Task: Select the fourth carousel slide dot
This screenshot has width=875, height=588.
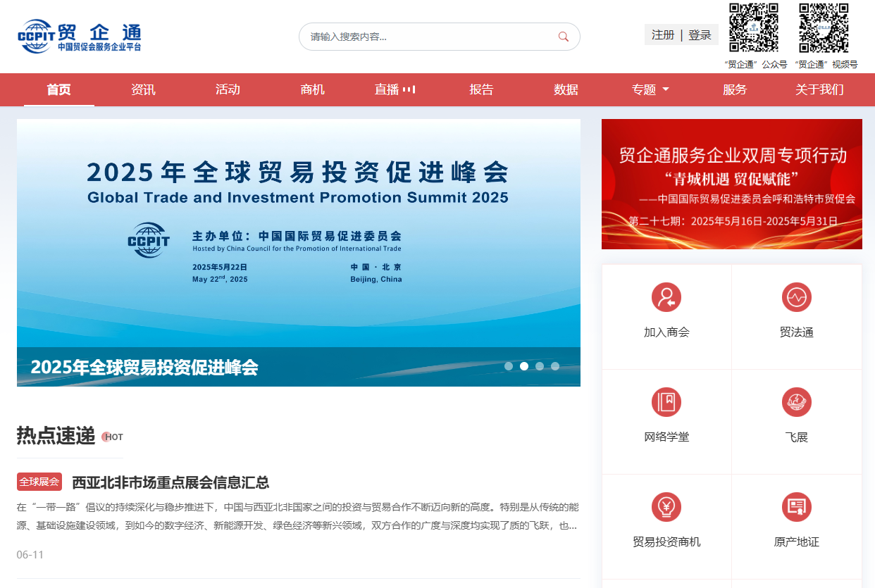Action: pyautogui.click(x=555, y=366)
